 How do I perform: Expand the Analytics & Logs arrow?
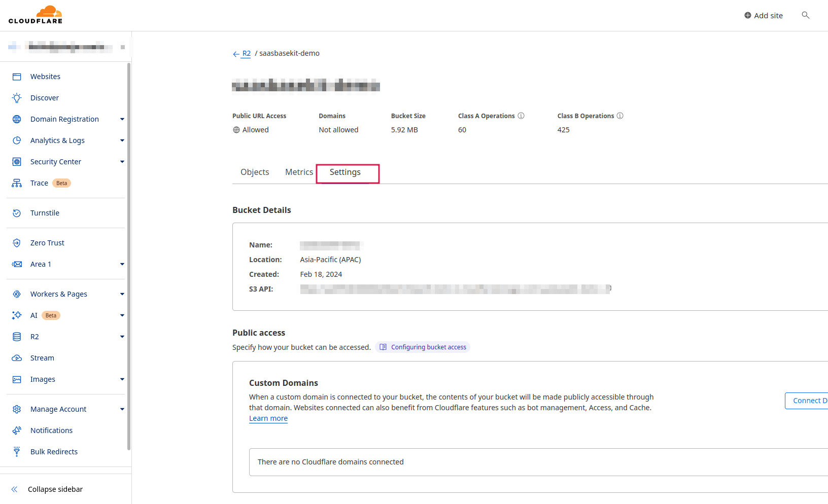(122, 140)
